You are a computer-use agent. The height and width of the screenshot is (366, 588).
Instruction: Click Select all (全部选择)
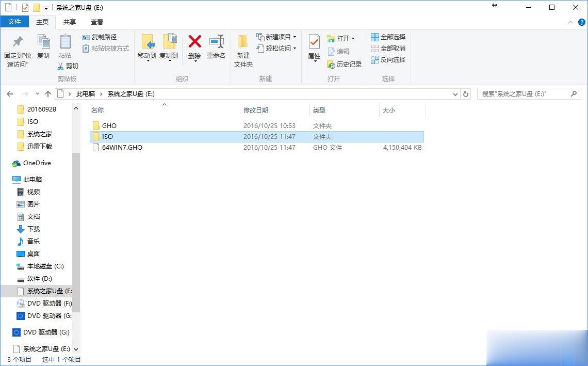[388, 37]
